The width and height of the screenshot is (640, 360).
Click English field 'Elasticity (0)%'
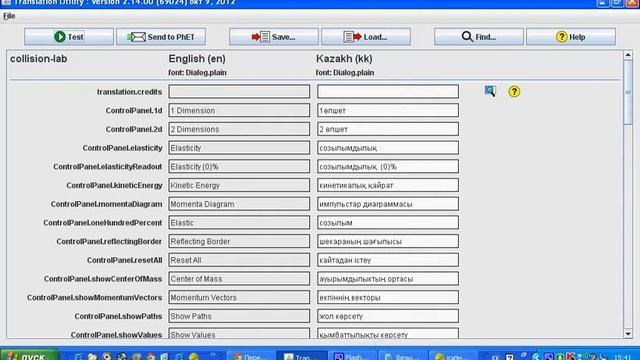239,167
